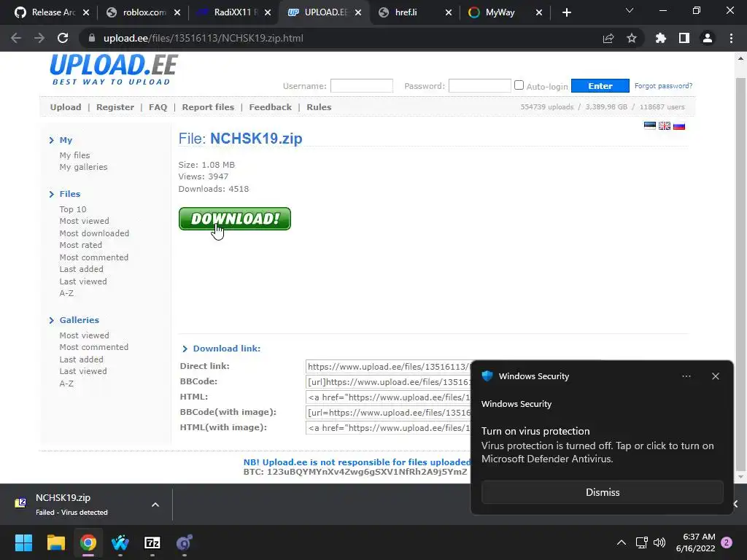The height and width of the screenshot is (560, 747).
Task: Bookmark this page with the star icon
Action: click(632, 38)
